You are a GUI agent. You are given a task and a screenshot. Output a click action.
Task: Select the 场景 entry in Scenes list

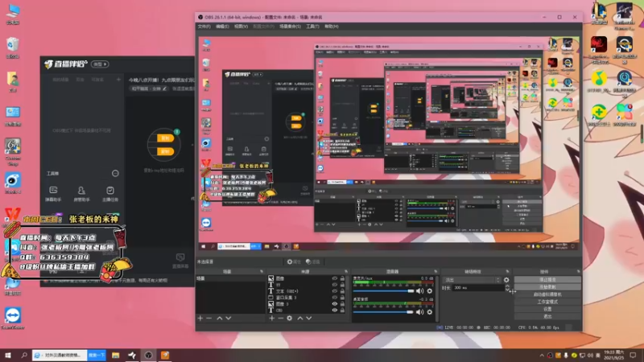(x=230, y=278)
